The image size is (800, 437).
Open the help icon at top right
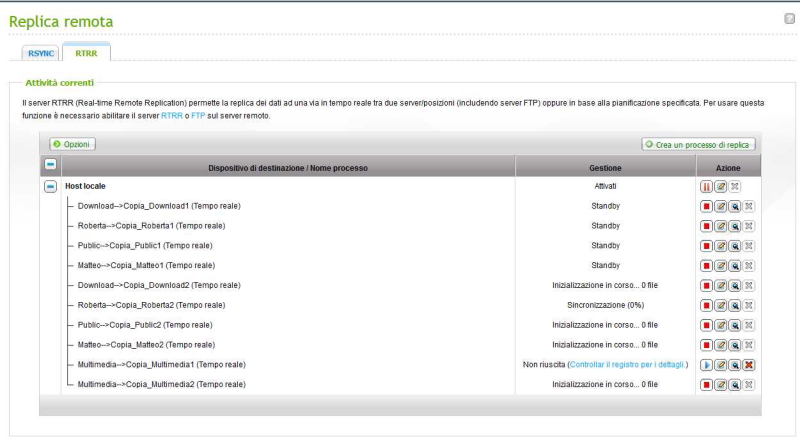pos(789,18)
